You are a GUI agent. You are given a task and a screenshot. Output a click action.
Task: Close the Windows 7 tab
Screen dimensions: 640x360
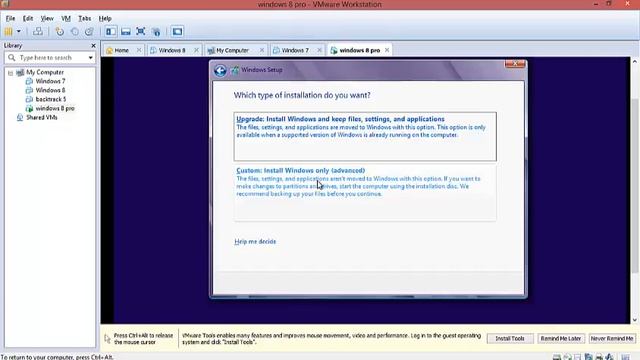point(319,50)
